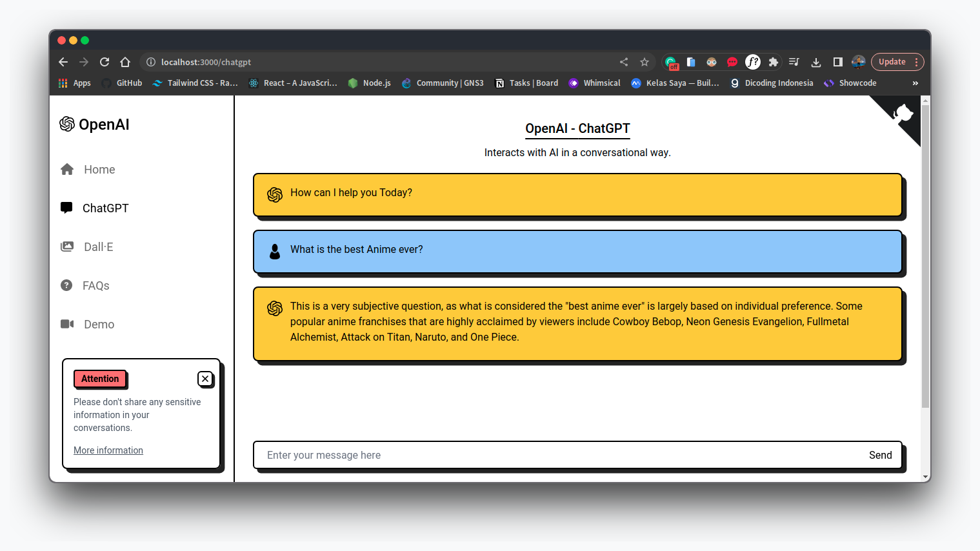Click the user avatar in the blue message

tap(275, 252)
